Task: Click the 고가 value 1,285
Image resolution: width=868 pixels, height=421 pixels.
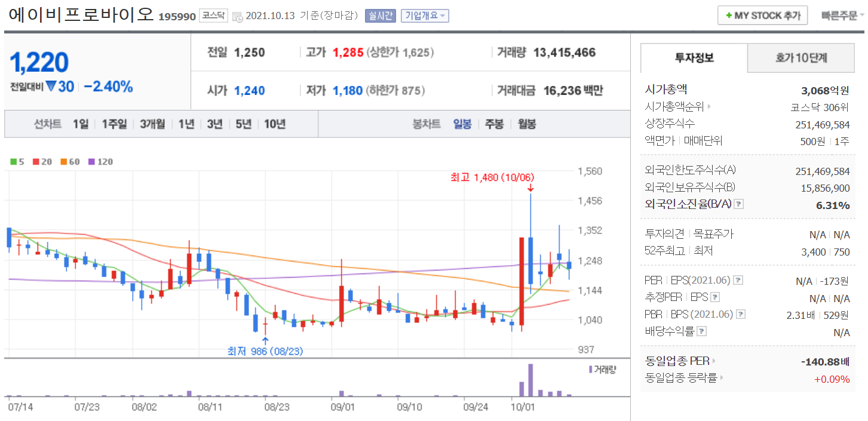Action: pos(348,53)
